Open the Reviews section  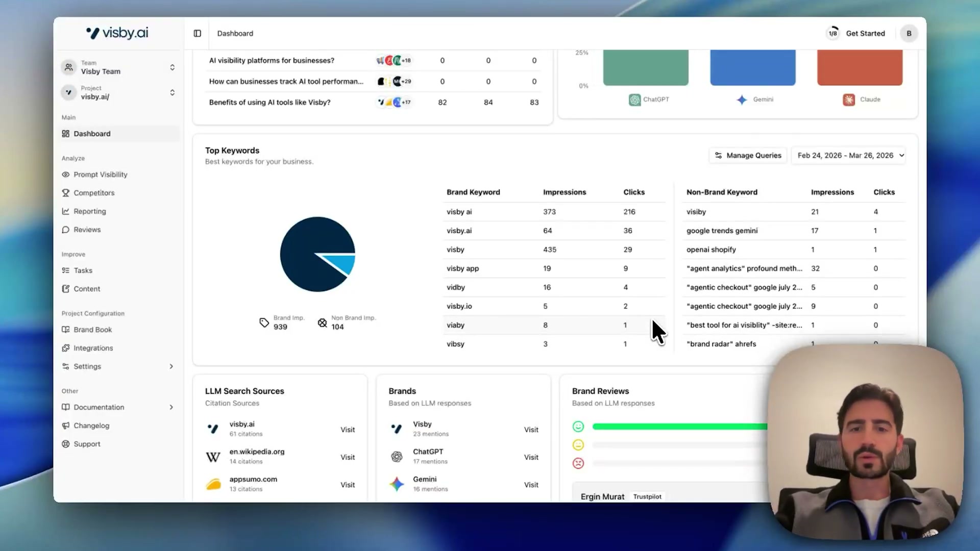tap(87, 230)
